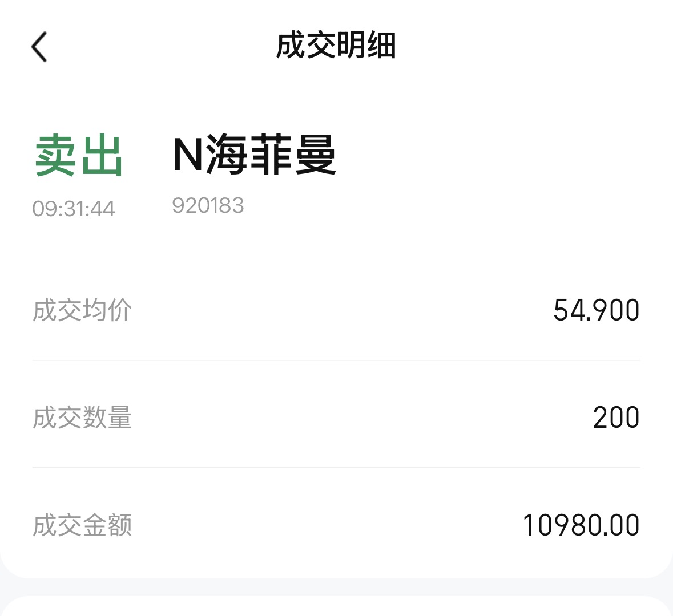
Task: Select the 成交均价 label
Action: tap(82, 310)
